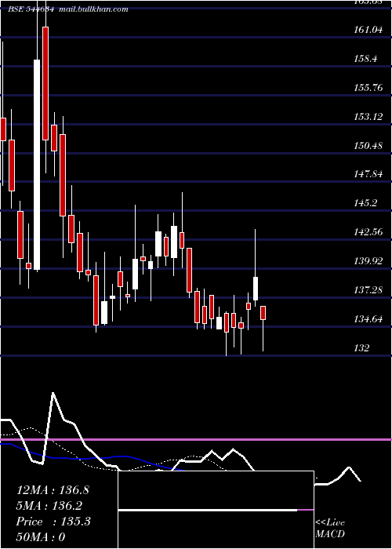This screenshot has width=392, height=549.
Task: Click the 139.92 price axis label
Action: [x=368, y=261]
